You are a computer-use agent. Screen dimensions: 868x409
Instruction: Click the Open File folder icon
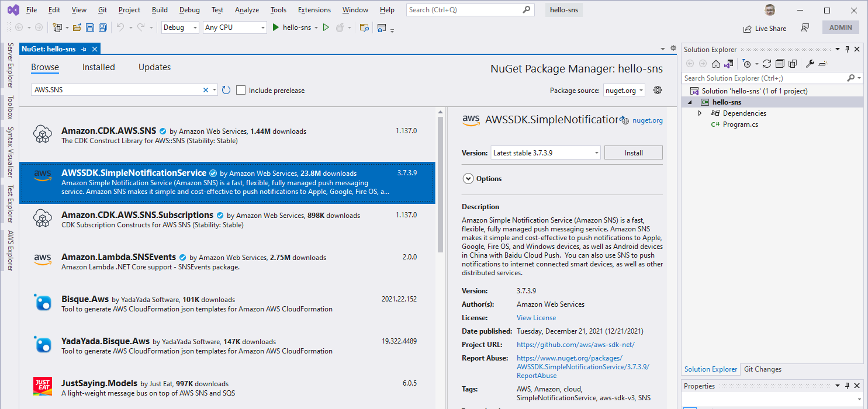pos(77,27)
